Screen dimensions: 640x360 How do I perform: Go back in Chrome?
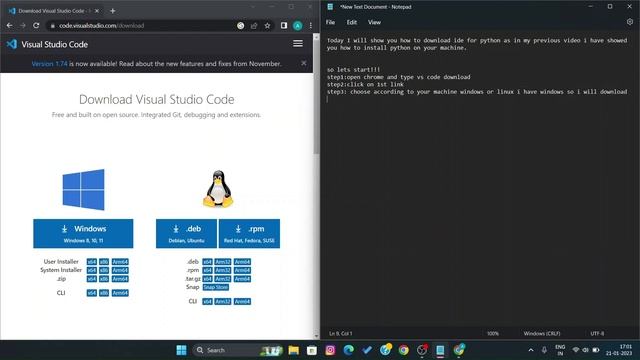[9, 25]
